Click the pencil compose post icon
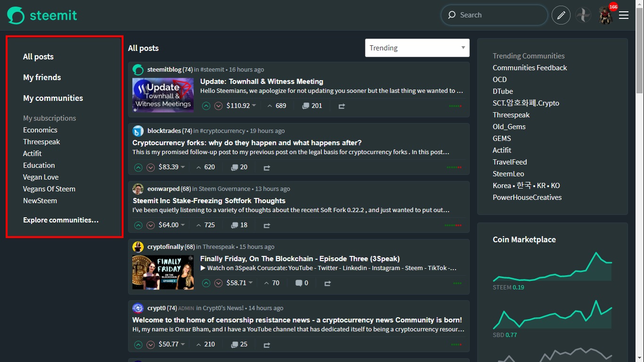The height and width of the screenshot is (362, 644). point(561,15)
